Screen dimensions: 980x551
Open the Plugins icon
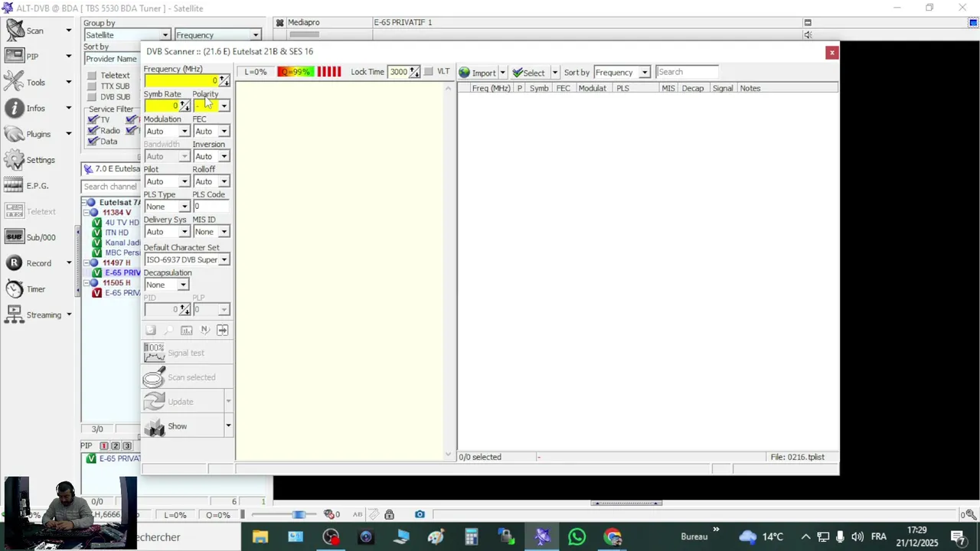click(x=15, y=134)
